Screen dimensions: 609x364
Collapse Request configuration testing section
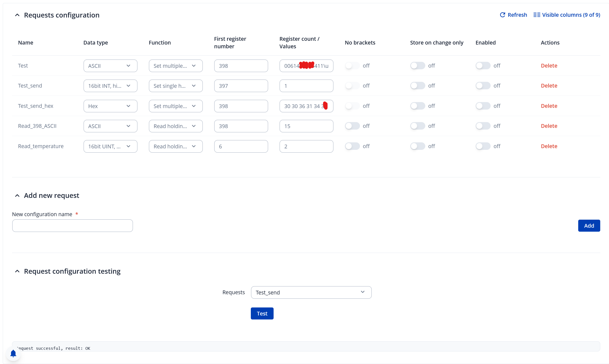click(x=17, y=271)
